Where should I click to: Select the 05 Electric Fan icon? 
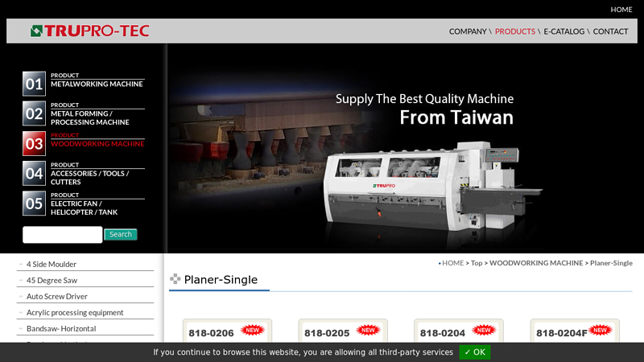pos(34,204)
